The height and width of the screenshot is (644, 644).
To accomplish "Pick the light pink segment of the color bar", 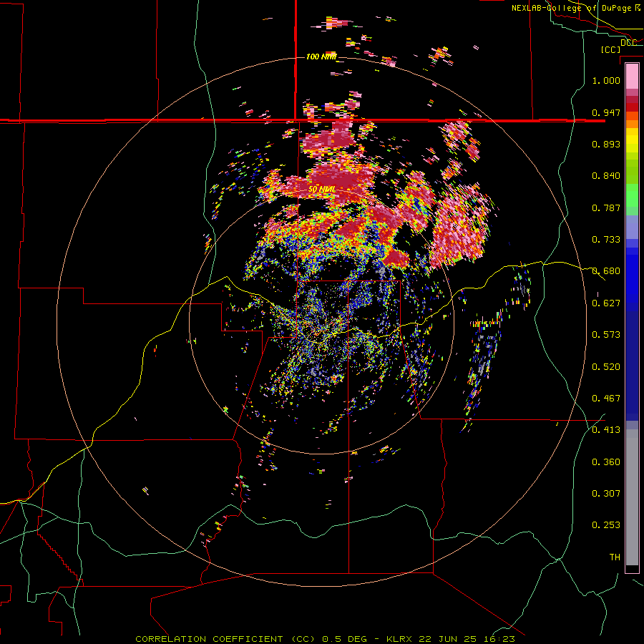I will 632,77.
